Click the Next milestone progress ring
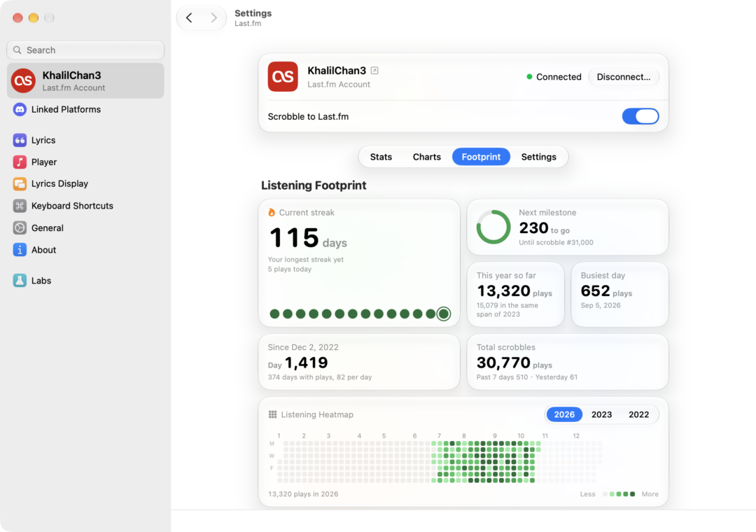 pyautogui.click(x=493, y=227)
